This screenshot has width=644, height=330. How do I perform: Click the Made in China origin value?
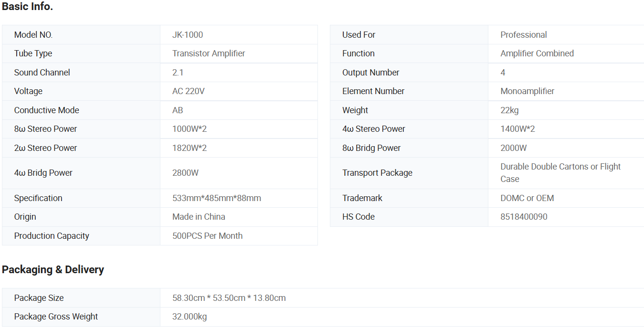199,217
